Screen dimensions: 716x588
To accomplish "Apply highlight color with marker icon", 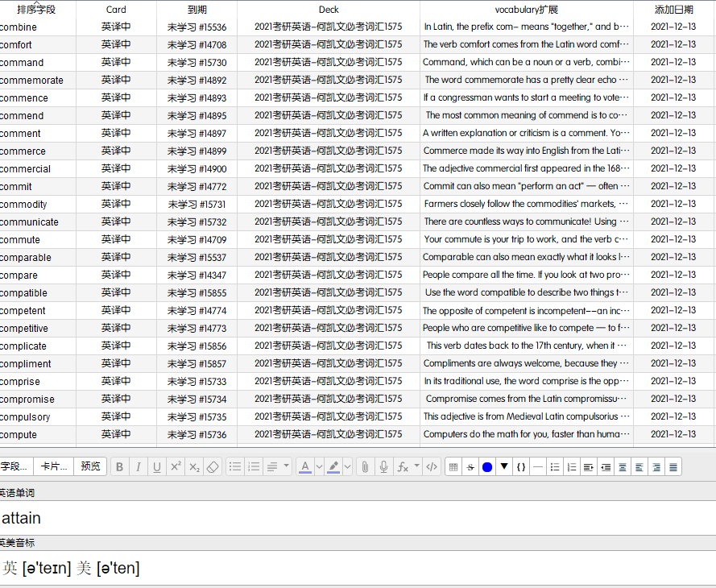I will coord(333,466).
